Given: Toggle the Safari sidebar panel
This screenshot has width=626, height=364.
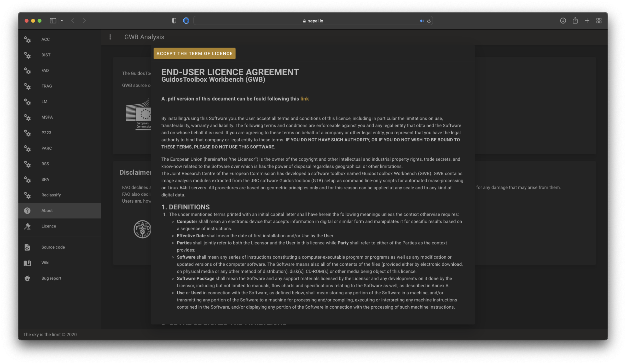Looking at the screenshot, I should pyautogui.click(x=53, y=21).
